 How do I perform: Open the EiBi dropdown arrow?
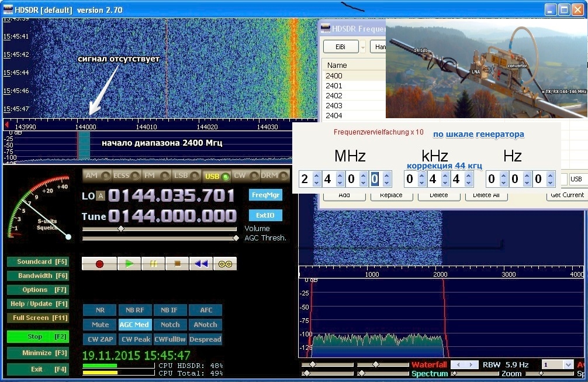pos(362,47)
